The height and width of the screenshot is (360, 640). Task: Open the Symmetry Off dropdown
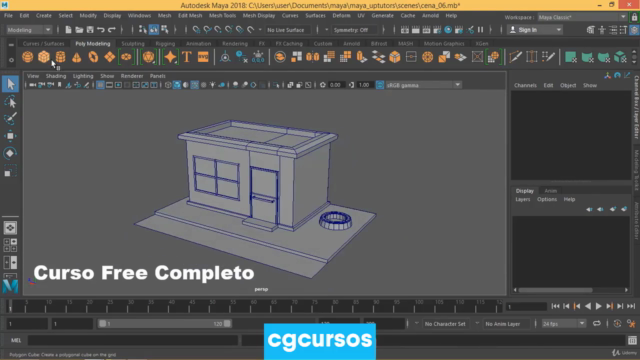coord(354,30)
